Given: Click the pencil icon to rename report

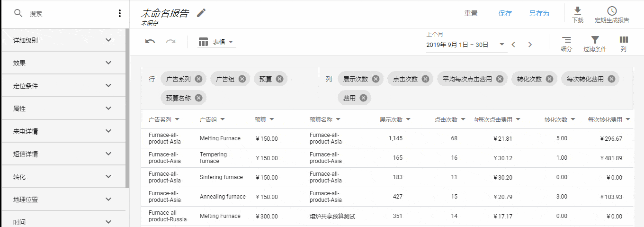Looking at the screenshot, I should point(201,13).
